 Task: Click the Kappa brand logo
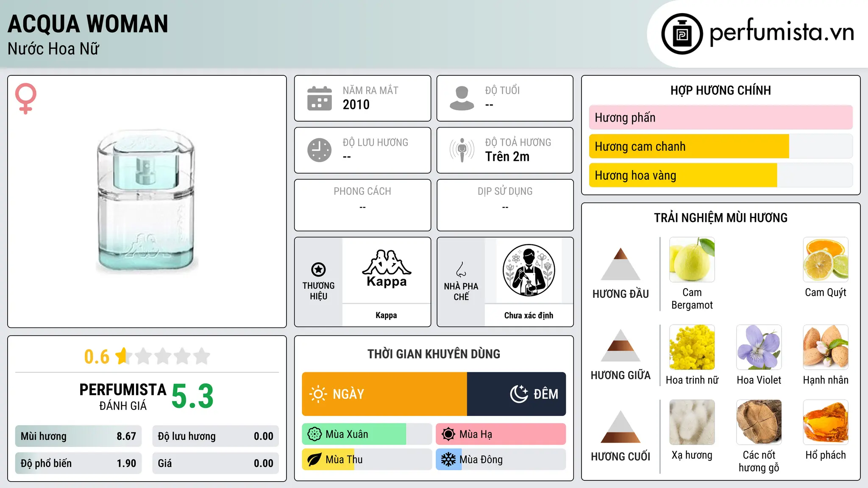click(x=386, y=269)
